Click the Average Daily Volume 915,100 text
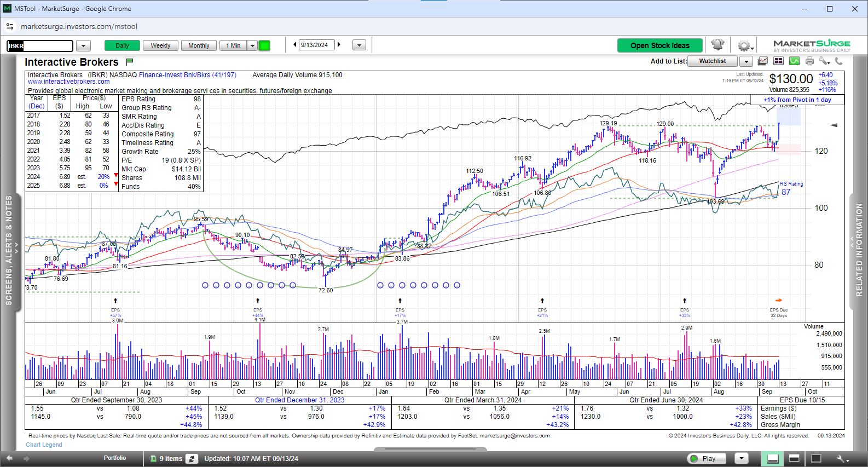This screenshot has height=467, width=868. pyautogui.click(x=297, y=75)
